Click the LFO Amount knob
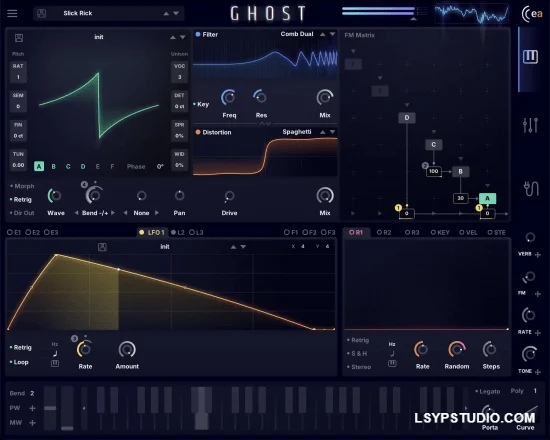Image resolution: width=550 pixels, height=440 pixels. point(127,349)
